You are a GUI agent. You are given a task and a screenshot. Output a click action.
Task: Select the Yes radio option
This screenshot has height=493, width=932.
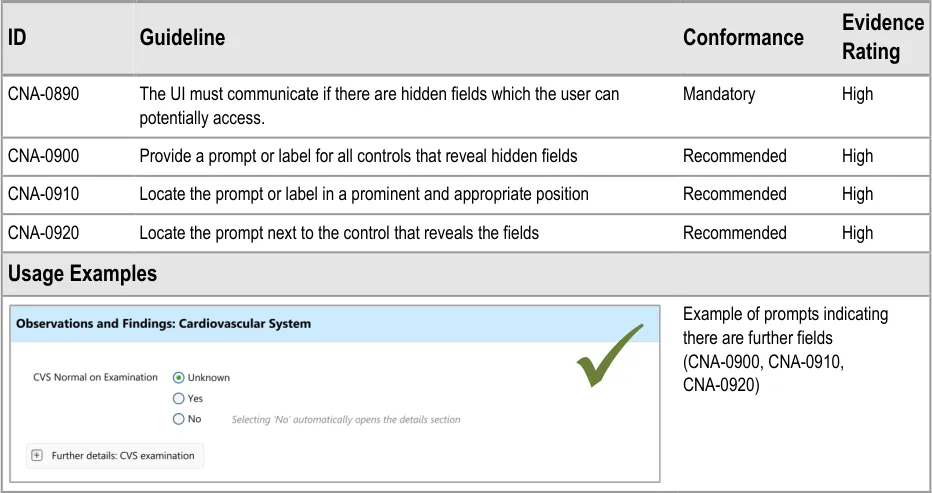click(179, 398)
